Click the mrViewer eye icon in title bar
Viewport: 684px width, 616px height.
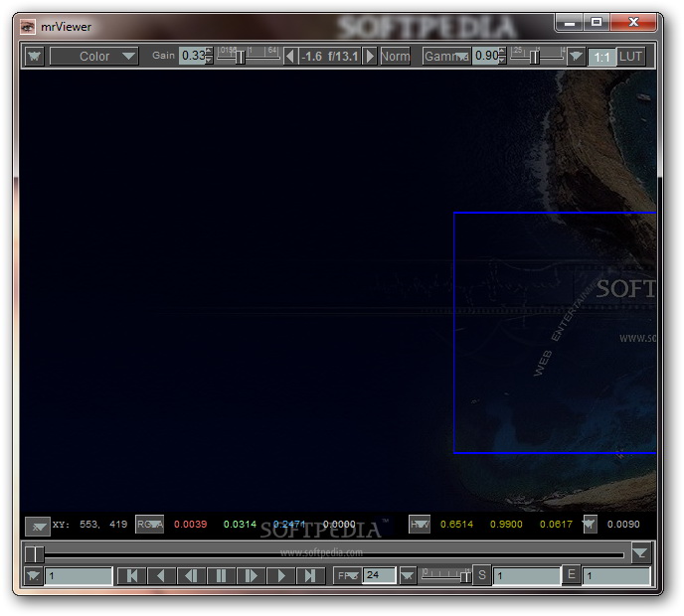(x=28, y=27)
